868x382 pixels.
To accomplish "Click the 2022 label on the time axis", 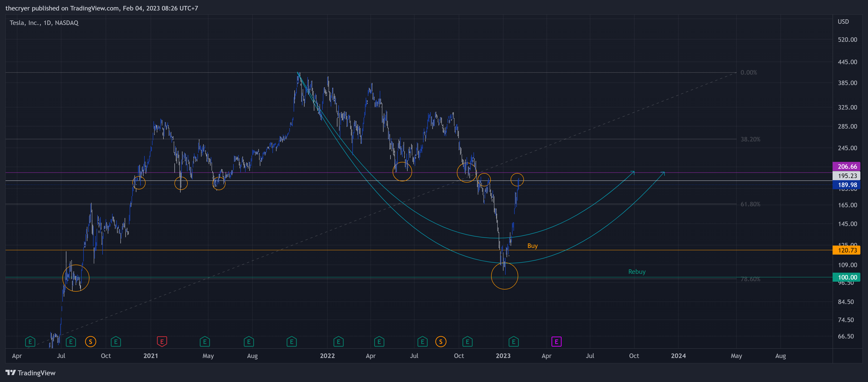I will (327, 356).
